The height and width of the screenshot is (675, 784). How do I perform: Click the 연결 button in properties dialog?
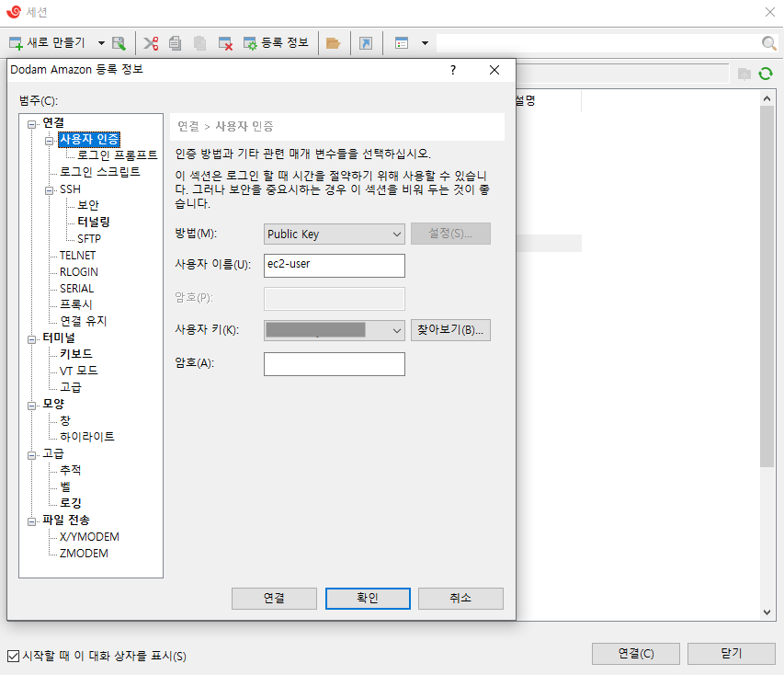274,599
